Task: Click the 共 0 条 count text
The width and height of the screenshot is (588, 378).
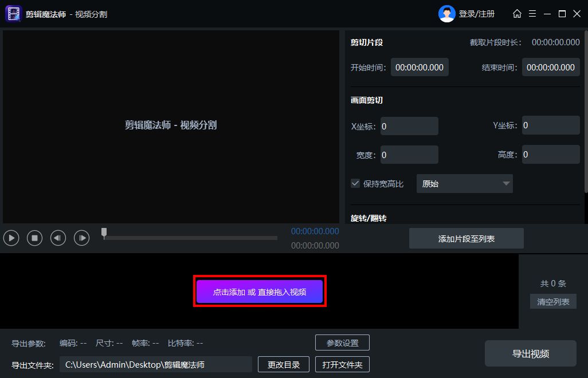Action: [553, 283]
